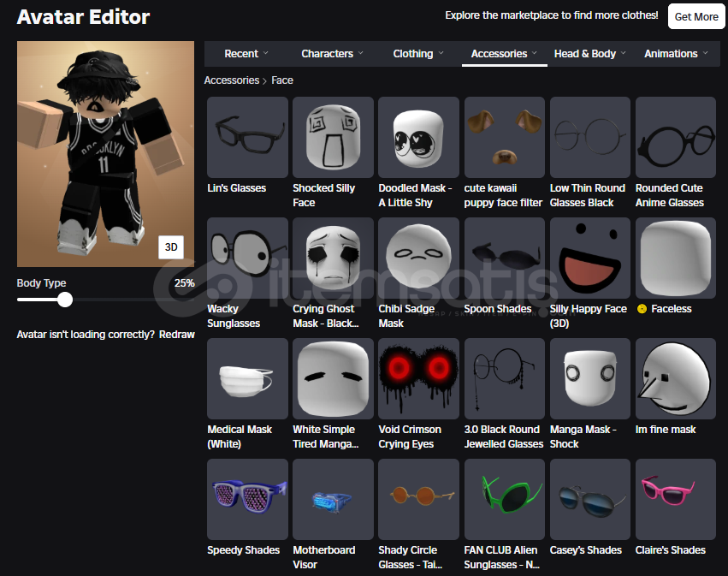
Task: Choose Claire's Shades pink sunglasses
Action: 675,499
